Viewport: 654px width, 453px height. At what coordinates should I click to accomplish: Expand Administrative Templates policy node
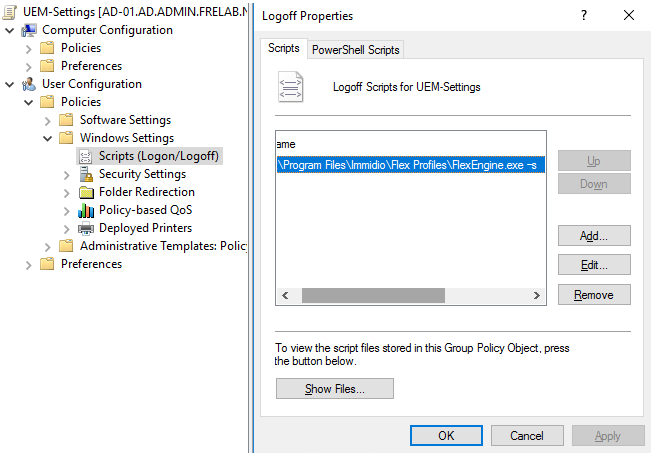(x=48, y=246)
